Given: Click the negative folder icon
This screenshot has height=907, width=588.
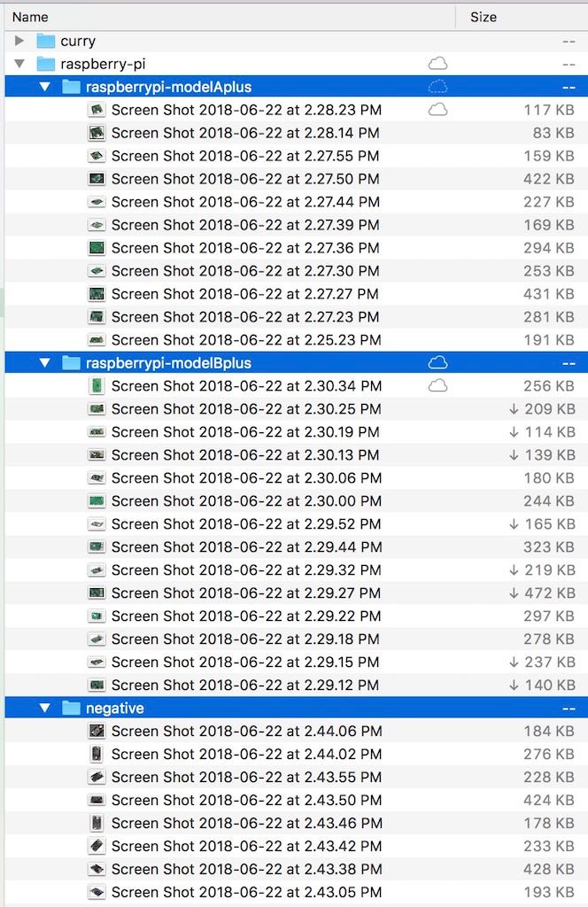Looking at the screenshot, I should click(x=71, y=708).
